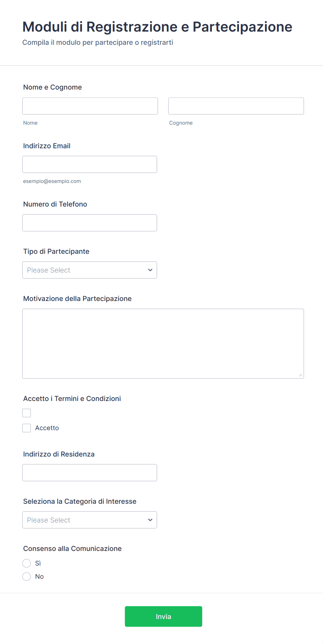Focus the Indirizzo Email input field
The image size is (323, 644).
[x=90, y=164]
